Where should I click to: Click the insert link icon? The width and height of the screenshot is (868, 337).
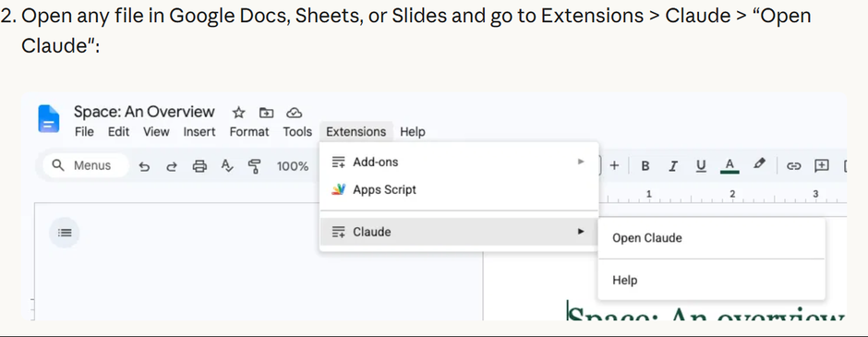pyautogui.click(x=794, y=166)
